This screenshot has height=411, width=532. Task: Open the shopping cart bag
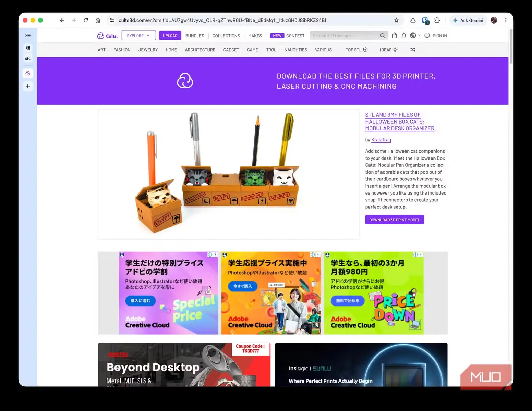395,35
